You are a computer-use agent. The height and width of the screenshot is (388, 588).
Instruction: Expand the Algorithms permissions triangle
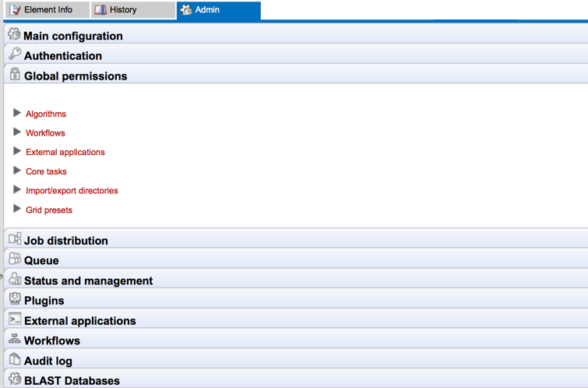(x=17, y=112)
